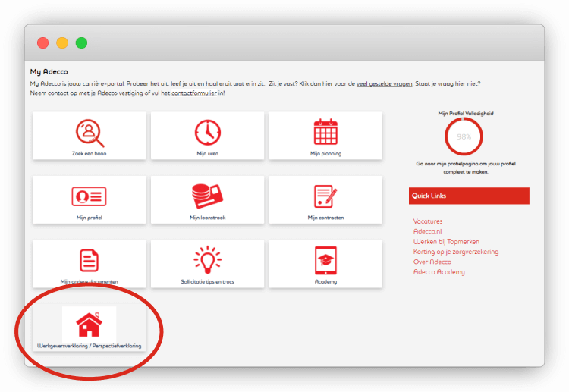
Task: Click the 'Mijn loonstrook' tile label
Action: pyautogui.click(x=208, y=218)
